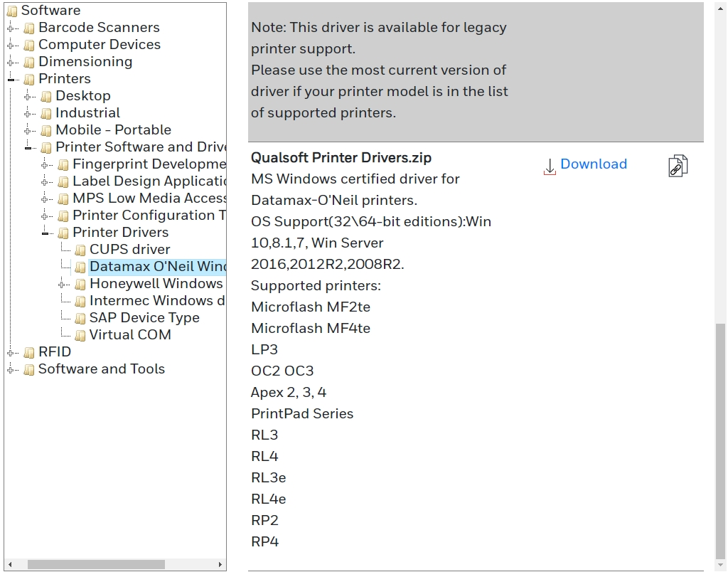Click the Label Design Application folder icon

coord(63,181)
